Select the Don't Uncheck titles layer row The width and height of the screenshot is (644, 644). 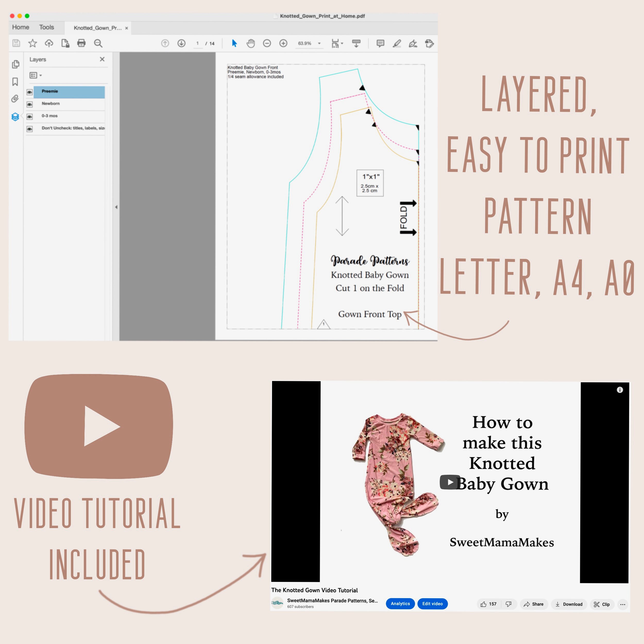click(69, 129)
